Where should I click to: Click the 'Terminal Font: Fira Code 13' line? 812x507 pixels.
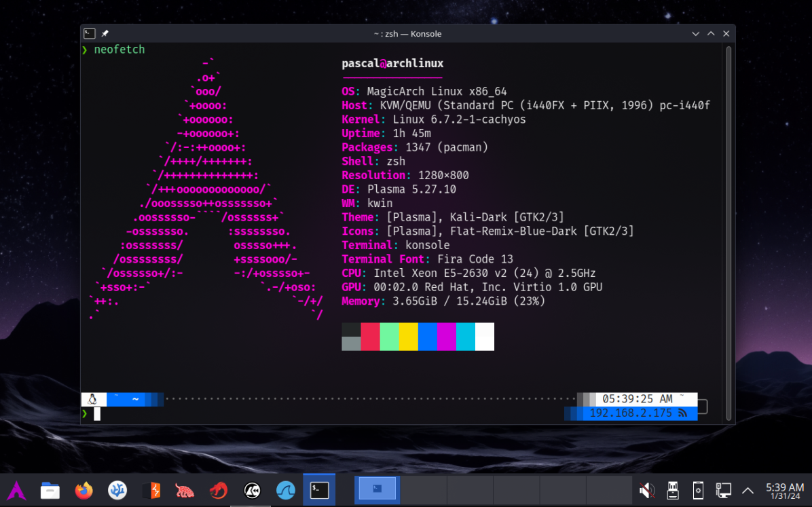coord(427,259)
